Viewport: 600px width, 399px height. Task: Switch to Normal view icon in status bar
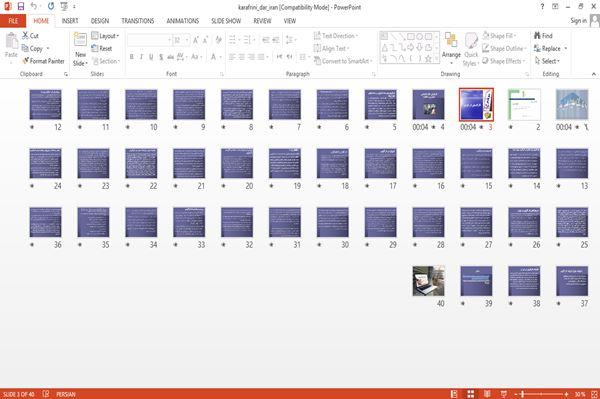tap(454, 394)
